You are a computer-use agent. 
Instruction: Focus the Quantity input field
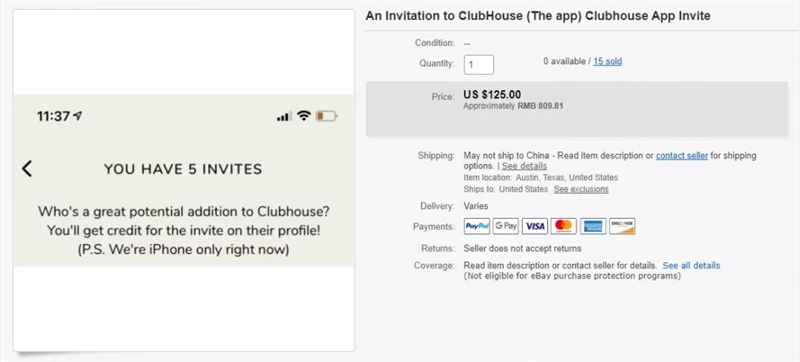click(479, 65)
